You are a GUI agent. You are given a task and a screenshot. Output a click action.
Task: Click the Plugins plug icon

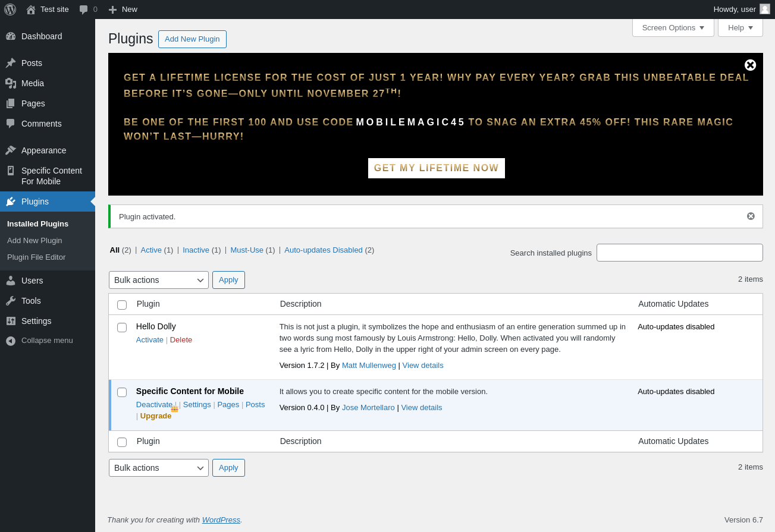[x=11, y=202]
